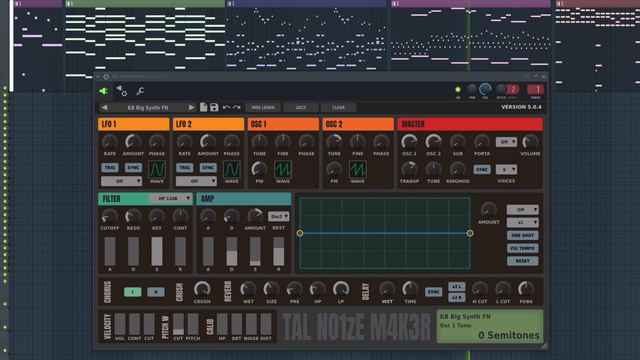Click the OSC 1 Tune knob

[x=259, y=142]
